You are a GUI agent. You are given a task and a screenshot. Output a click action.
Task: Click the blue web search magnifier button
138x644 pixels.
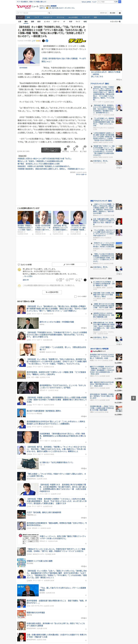coord(120,2)
